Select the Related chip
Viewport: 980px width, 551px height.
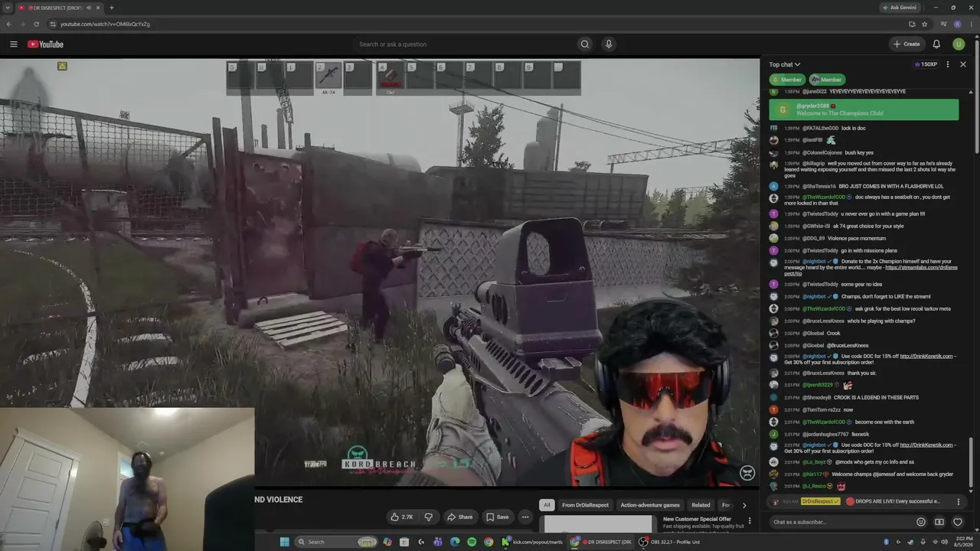pos(701,505)
